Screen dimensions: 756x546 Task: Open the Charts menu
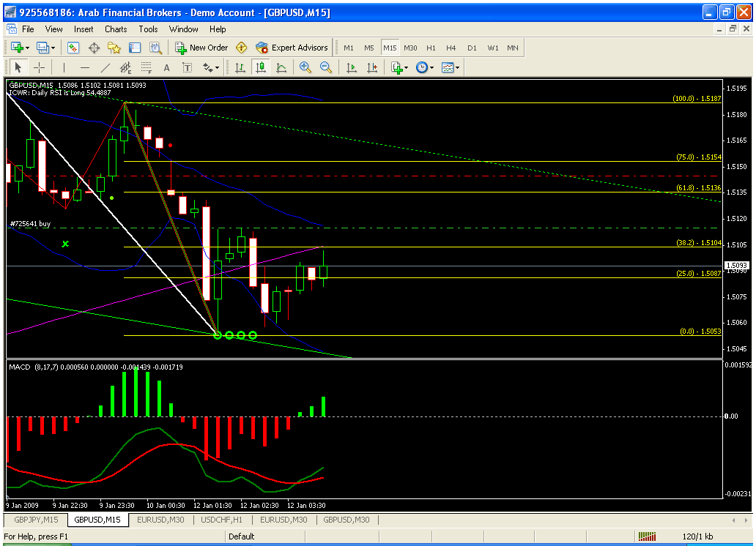116,29
